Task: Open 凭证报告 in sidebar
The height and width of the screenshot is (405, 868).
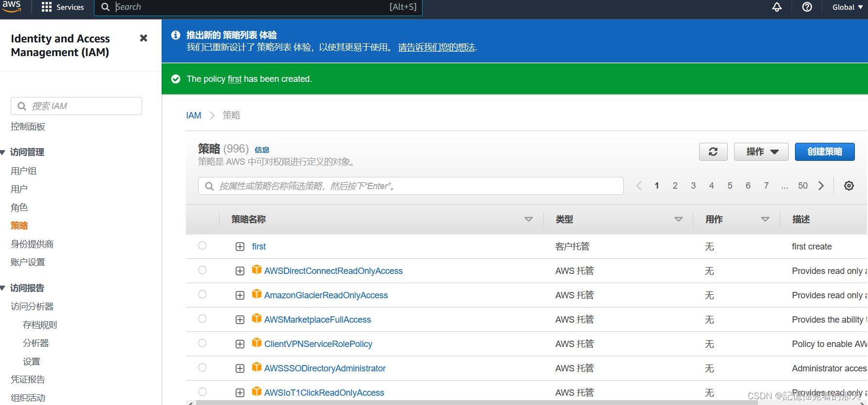Action: (x=28, y=380)
